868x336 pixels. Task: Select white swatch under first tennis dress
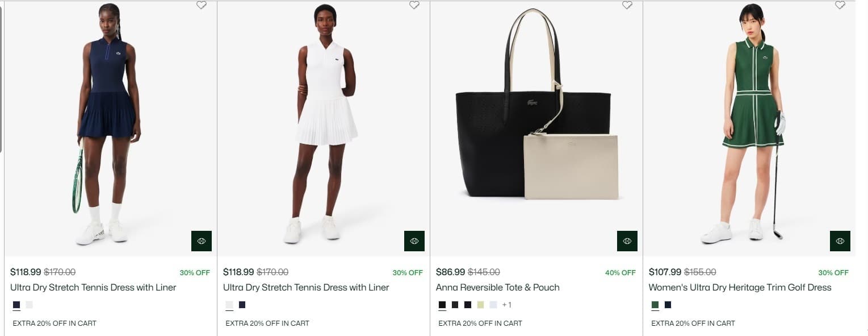30,305
